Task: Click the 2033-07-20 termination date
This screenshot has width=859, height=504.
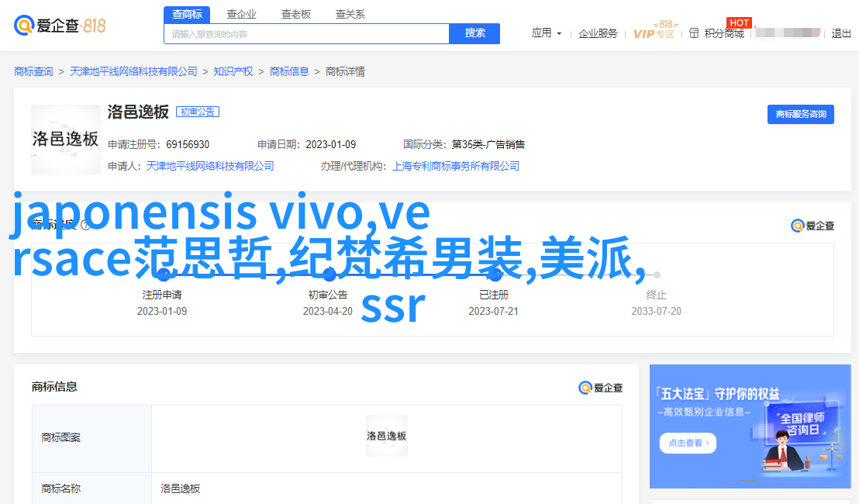Action: (657, 311)
